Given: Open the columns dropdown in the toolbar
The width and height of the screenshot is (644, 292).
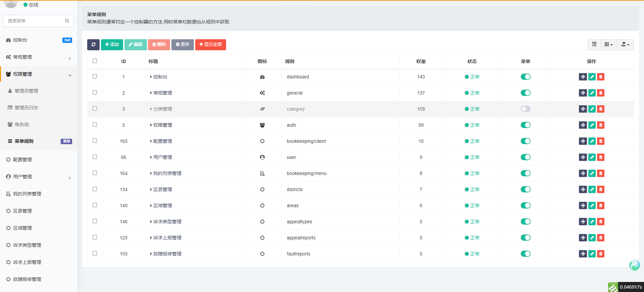Looking at the screenshot, I should 608,45.
